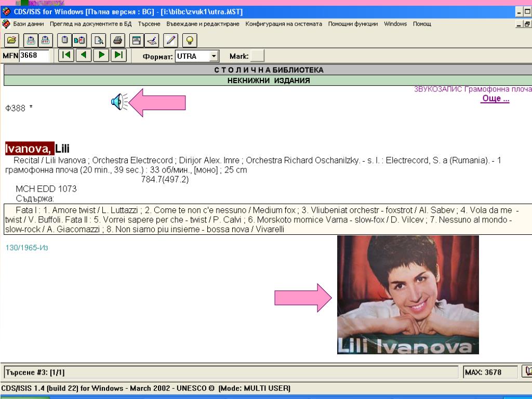The width and height of the screenshot is (532, 399).
Task: Click the open database folder icon
Action: (x=11, y=41)
